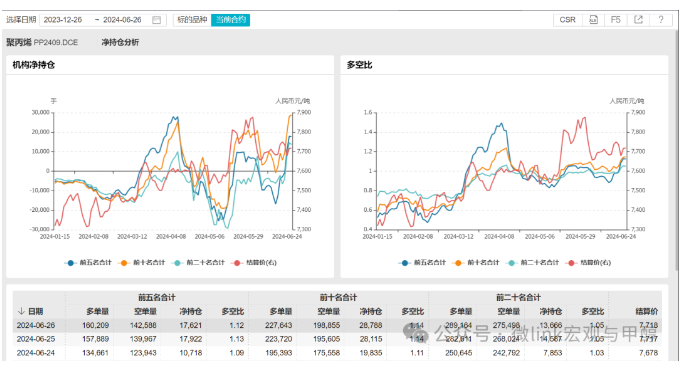The width and height of the screenshot is (683, 365).
Task: Click the end date field in the date range
Action: (x=122, y=20)
